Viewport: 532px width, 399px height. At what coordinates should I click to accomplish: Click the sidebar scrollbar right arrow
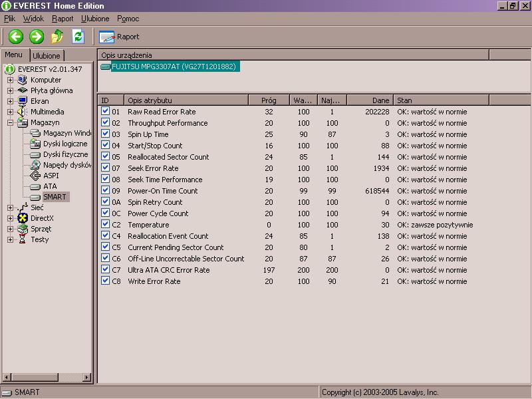coord(87,377)
